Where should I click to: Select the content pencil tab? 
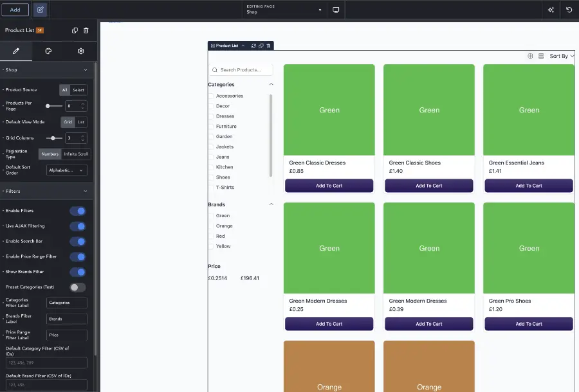click(16, 51)
